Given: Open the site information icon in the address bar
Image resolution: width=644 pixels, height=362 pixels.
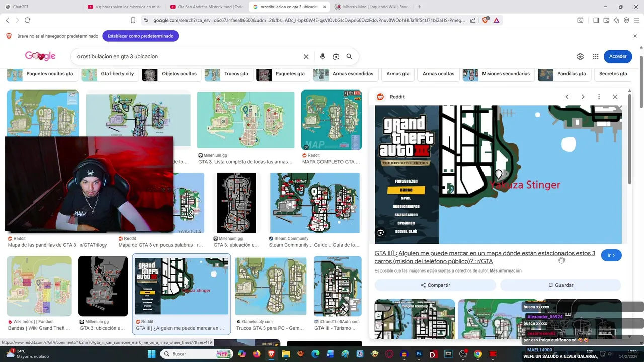Looking at the screenshot, I should 146,20.
